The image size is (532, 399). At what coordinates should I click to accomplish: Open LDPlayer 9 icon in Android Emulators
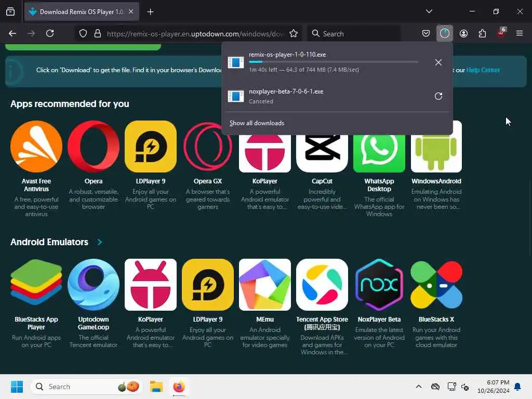tap(208, 285)
